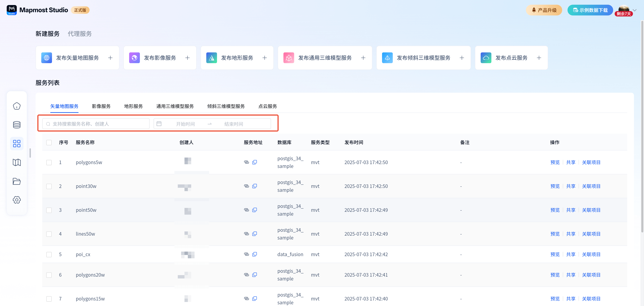Select checkbox for lines50w row
The width and height of the screenshot is (644, 306).
pyautogui.click(x=49, y=234)
